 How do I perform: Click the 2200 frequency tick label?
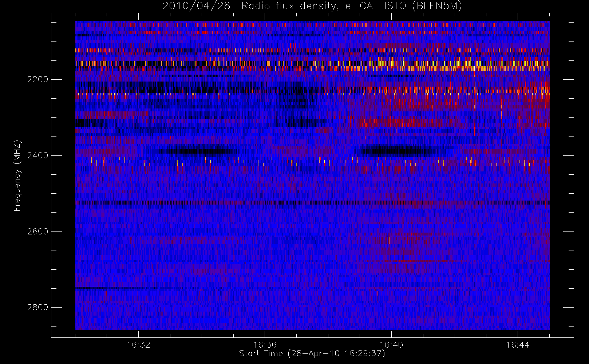[x=37, y=80]
